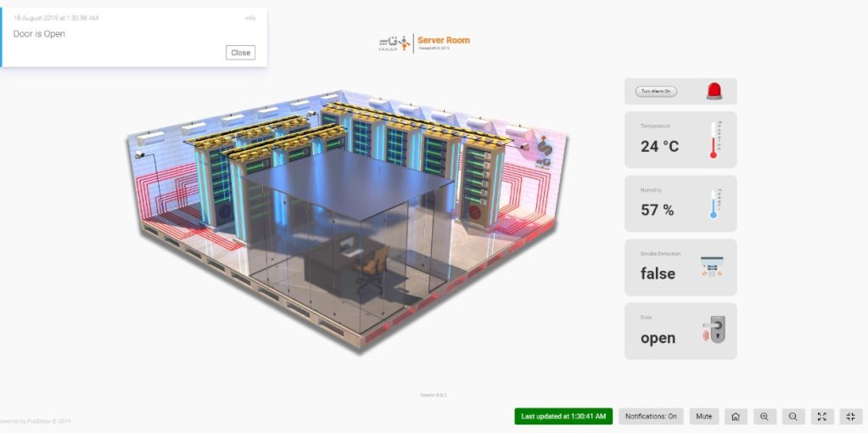Click the red temperature thermometer icon
The height and width of the screenshot is (433, 868).
(713, 139)
